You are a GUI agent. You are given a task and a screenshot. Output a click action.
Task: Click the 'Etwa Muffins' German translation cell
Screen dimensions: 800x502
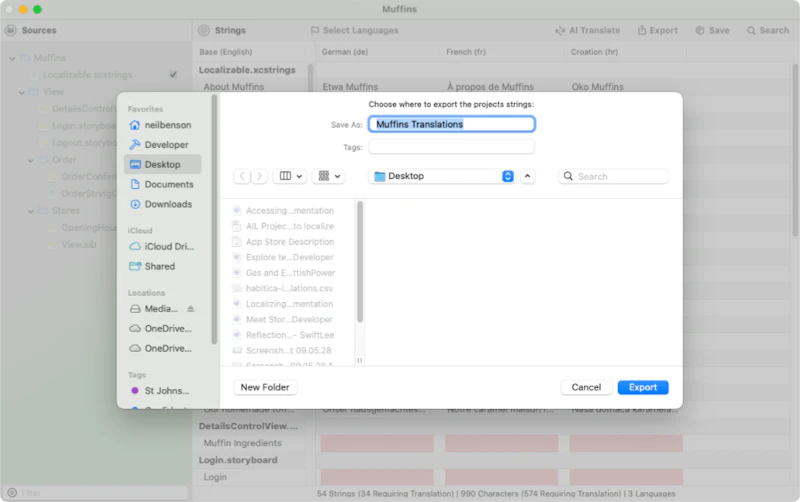(350, 87)
